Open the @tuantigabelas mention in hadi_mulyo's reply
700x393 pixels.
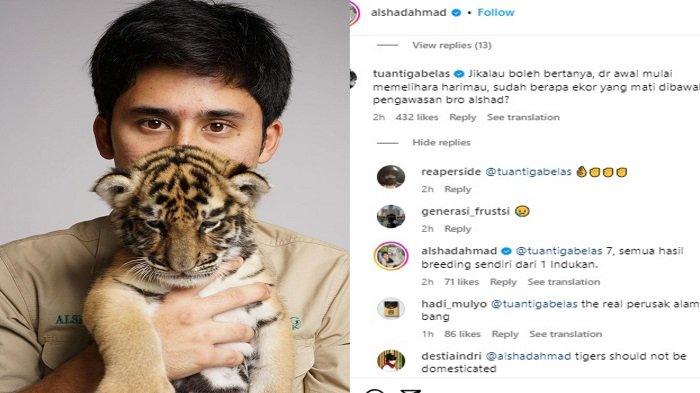pos(534,304)
